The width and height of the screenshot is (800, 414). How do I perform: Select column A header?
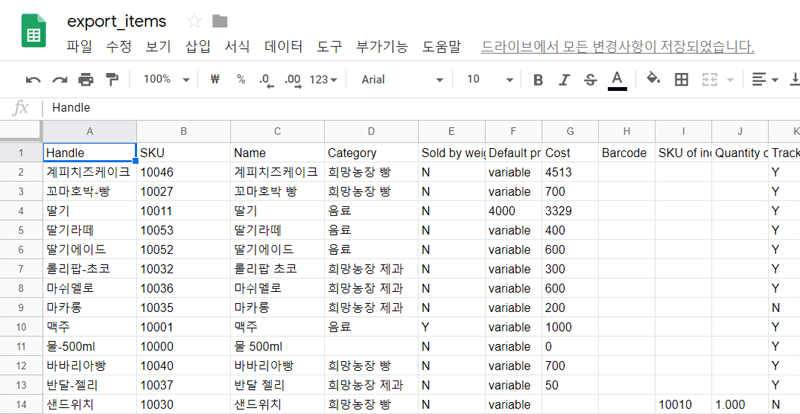point(90,132)
